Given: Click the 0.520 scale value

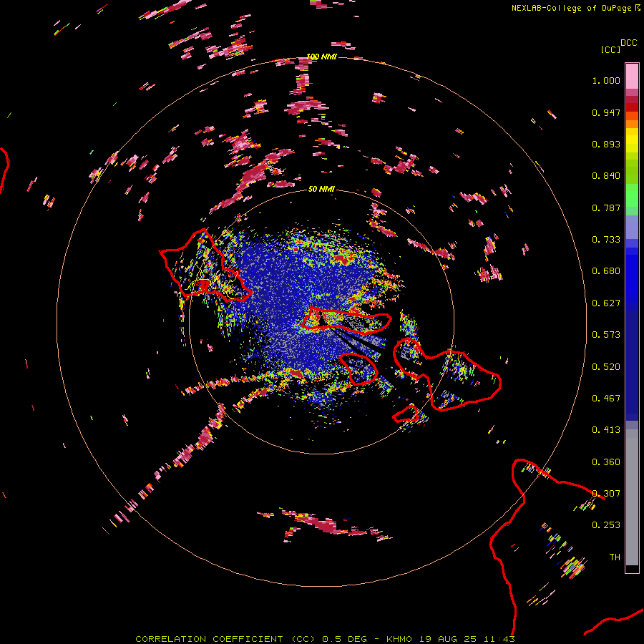Looking at the screenshot, I should [606, 367].
